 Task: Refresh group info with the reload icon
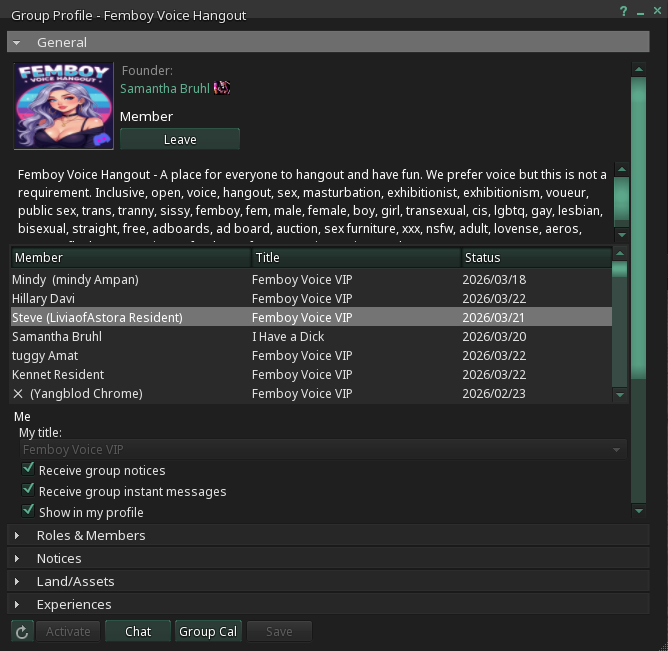pyautogui.click(x=22, y=631)
